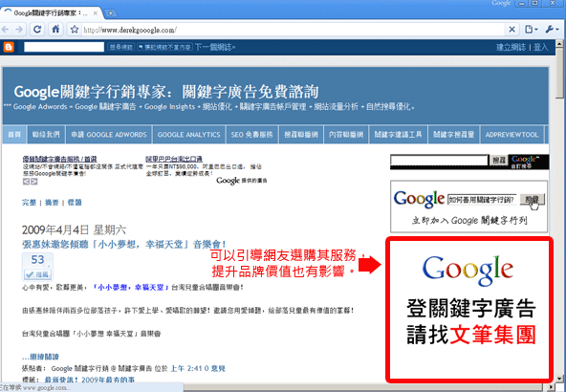Screen dimensions: 566x392
Task: Open the GOOGLE ANALYTICS tab
Action: pos(188,135)
